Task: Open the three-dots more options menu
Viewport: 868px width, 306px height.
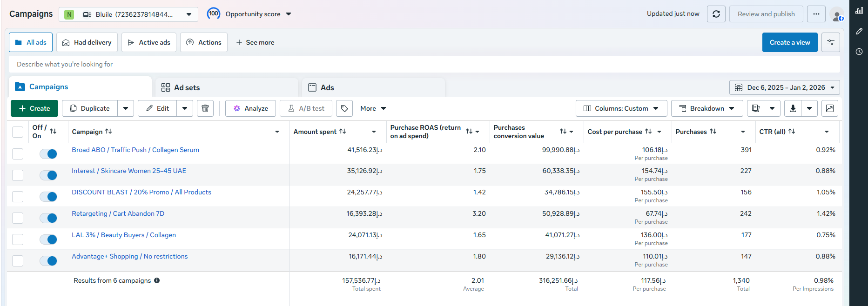Action: click(816, 14)
